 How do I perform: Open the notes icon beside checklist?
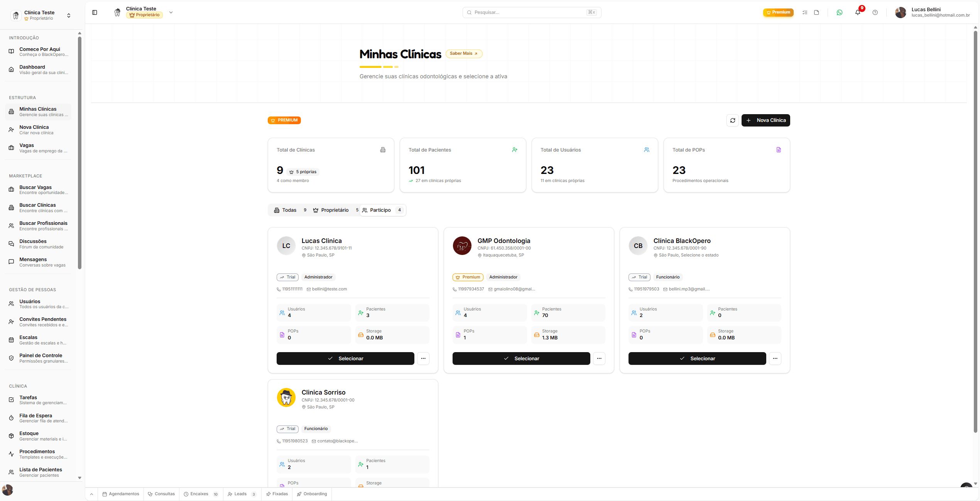point(816,12)
